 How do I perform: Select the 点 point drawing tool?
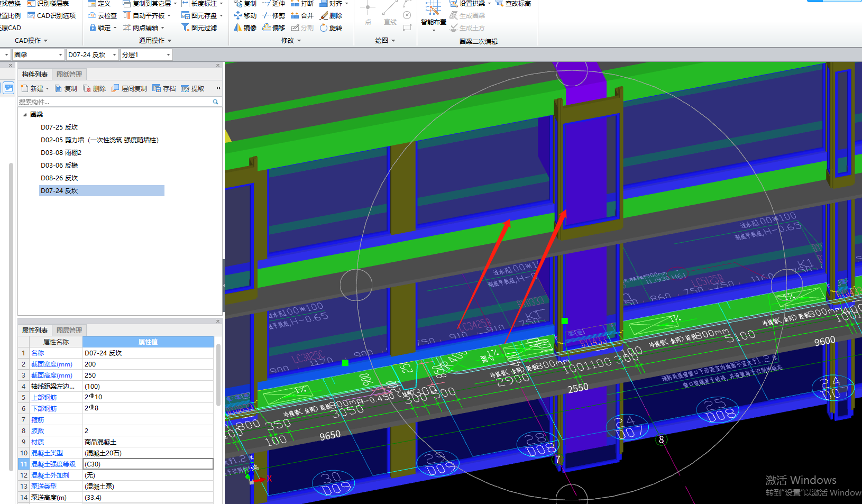coord(368,13)
